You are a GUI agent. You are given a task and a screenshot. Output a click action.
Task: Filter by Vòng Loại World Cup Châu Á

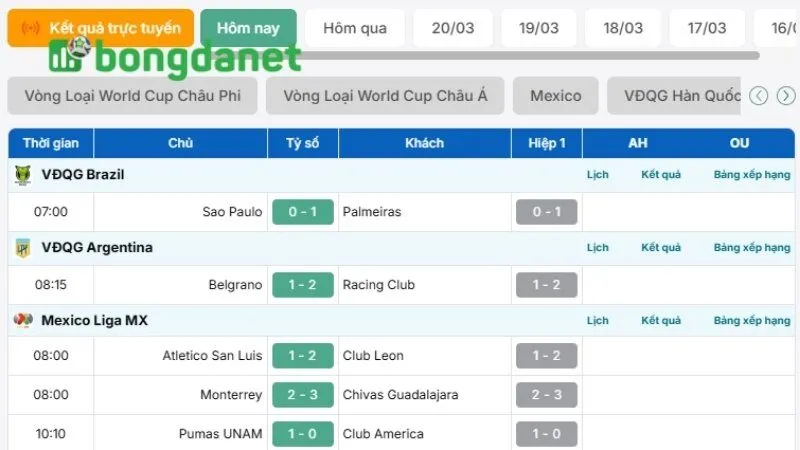pyautogui.click(x=385, y=96)
